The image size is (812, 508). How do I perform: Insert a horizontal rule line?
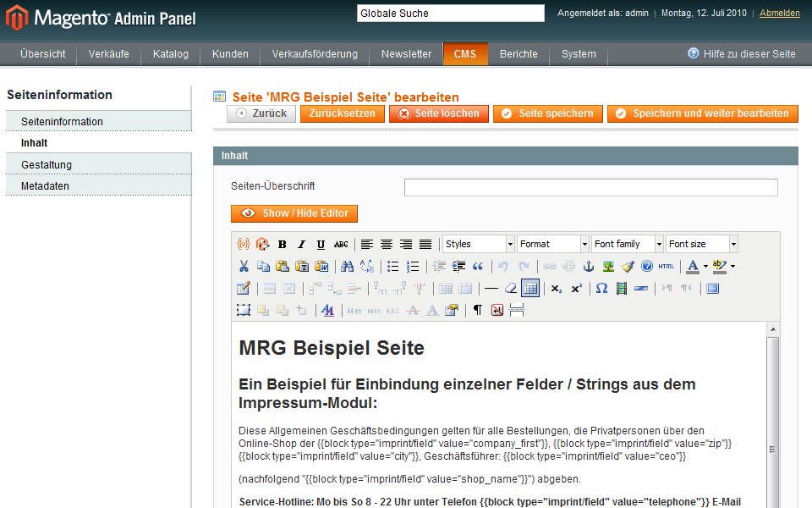pyautogui.click(x=491, y=288)
